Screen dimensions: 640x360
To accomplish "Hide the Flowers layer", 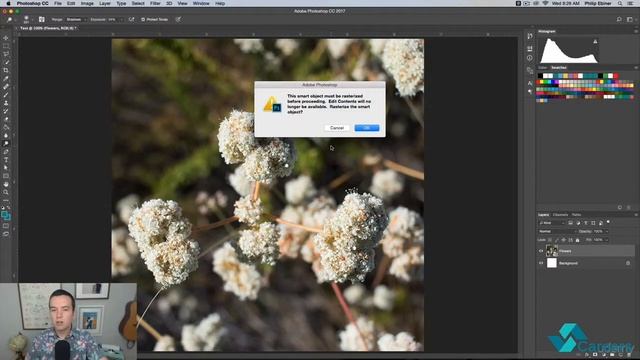I will point(541,251).
